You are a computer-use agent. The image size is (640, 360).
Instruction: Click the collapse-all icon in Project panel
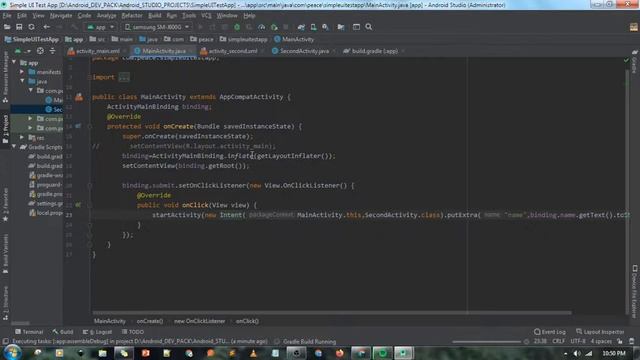click(x=52, y=51)
